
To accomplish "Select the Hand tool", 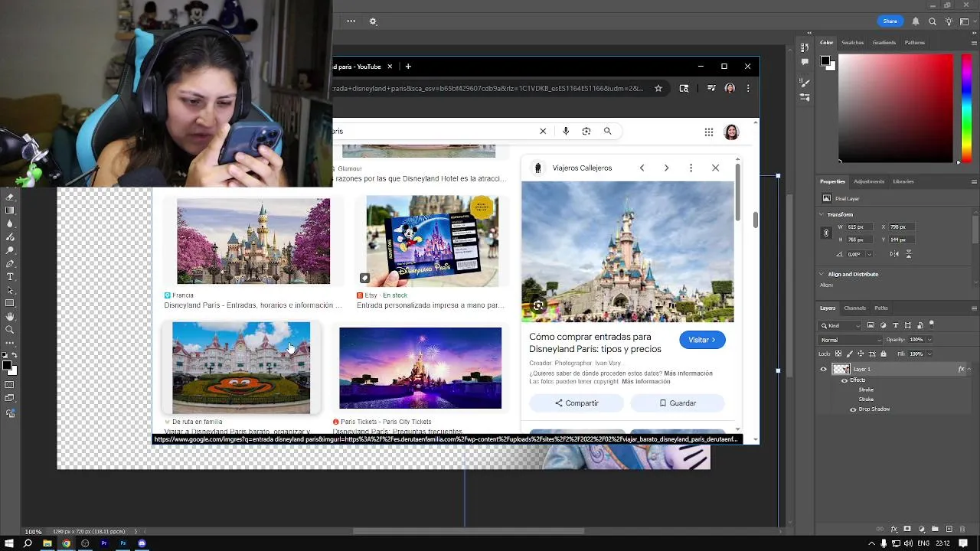I will pos(10,317).
